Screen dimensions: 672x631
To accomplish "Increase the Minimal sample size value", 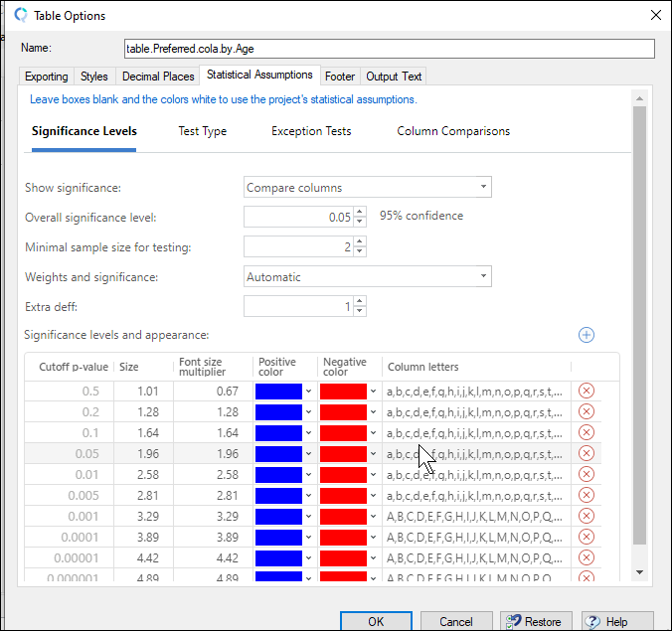I will coord(360,241).
